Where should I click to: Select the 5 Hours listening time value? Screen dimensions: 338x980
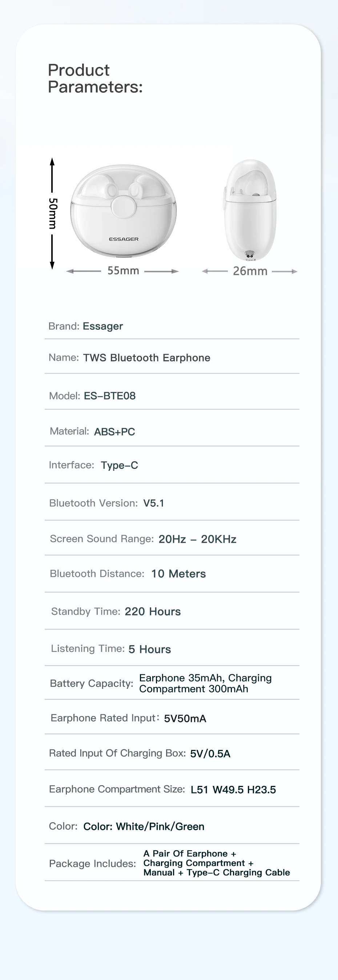click(149, 650)
